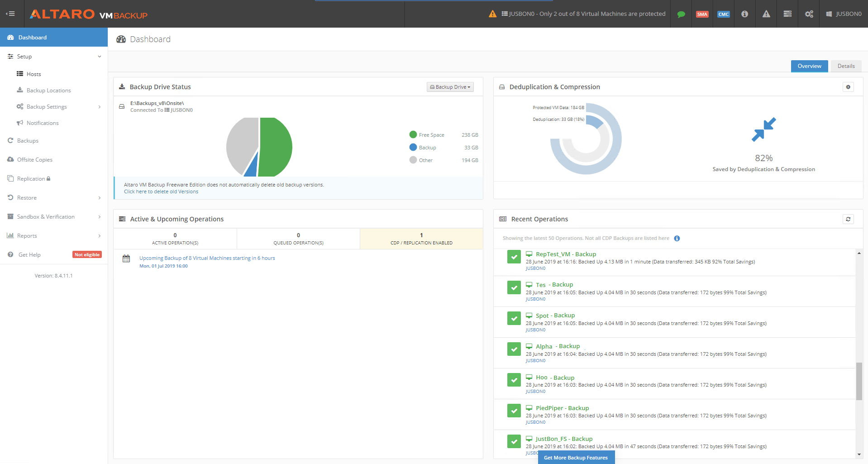Open the server list icon in header

coord(787,14)
